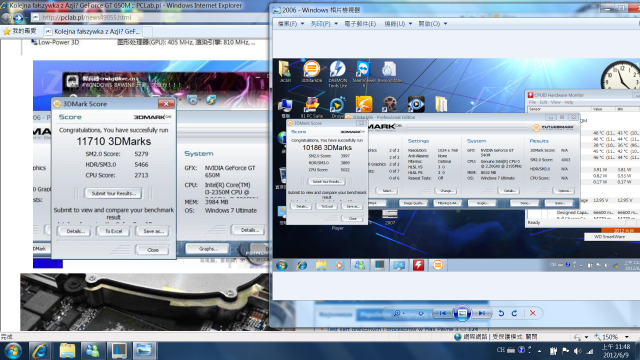Open the recent pages dropdown beside Forward

pyautogui.click(x=27, y=18)
